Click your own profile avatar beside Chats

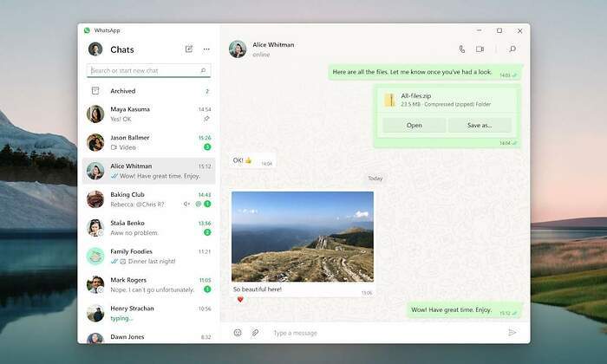pyautogui.click(x=95, y=49)
